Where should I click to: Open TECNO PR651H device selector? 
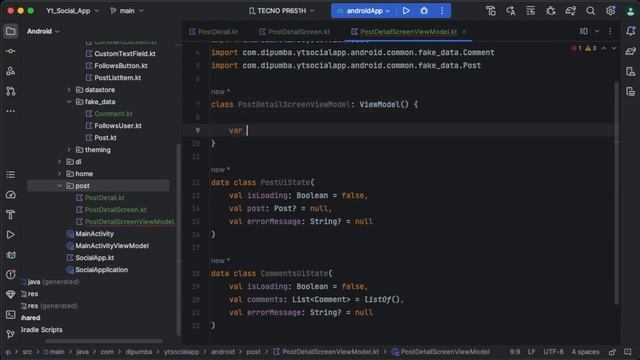tap(282, 11)
